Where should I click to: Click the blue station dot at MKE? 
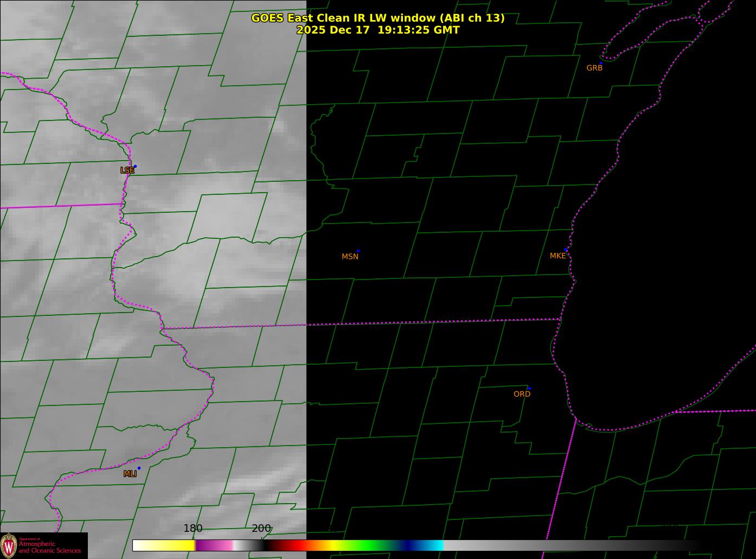click(x=566, y=250)
